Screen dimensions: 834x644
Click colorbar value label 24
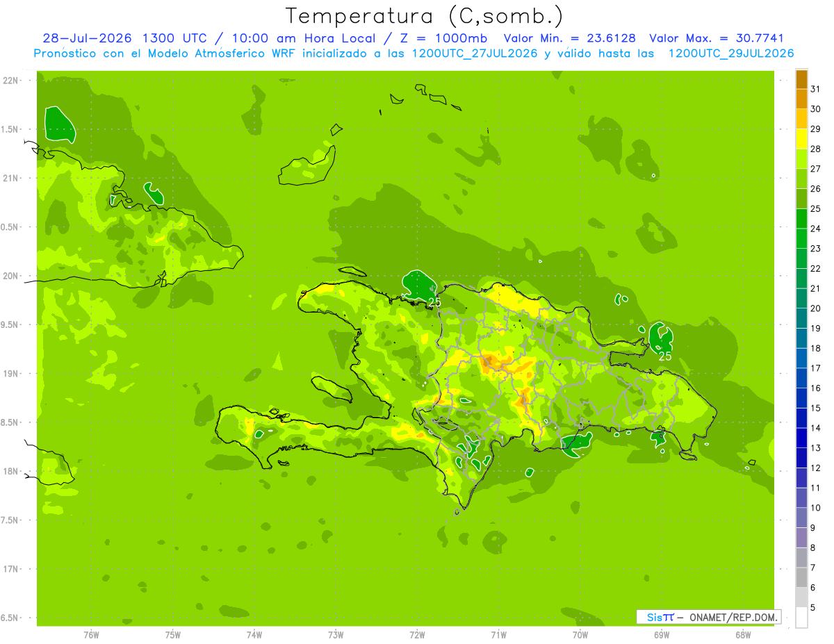click(815, 229)
